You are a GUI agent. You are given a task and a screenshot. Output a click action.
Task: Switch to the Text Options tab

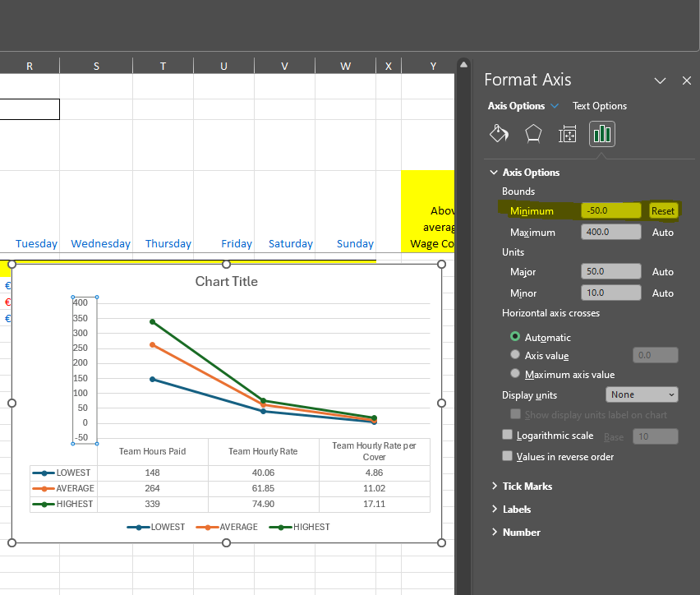(x=599, y=105)
